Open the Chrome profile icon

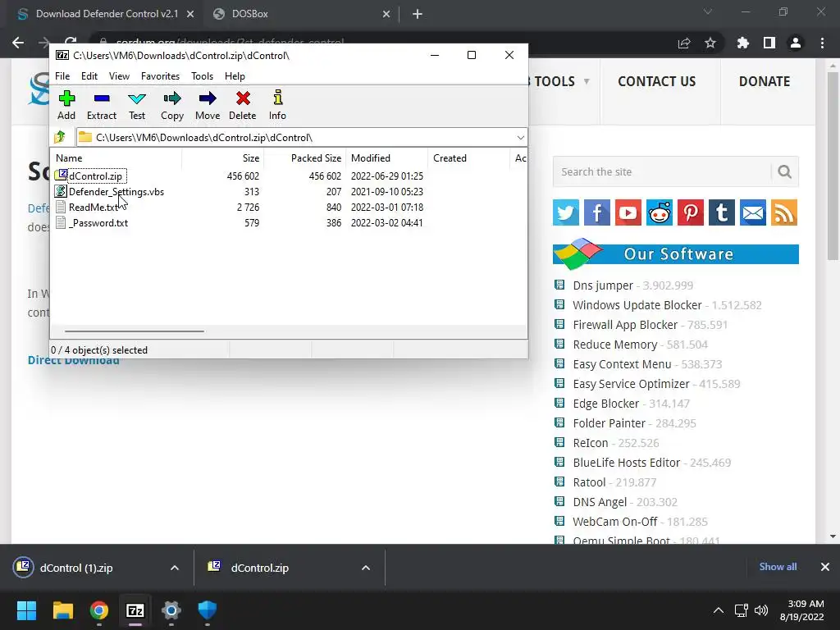(796, 43)
